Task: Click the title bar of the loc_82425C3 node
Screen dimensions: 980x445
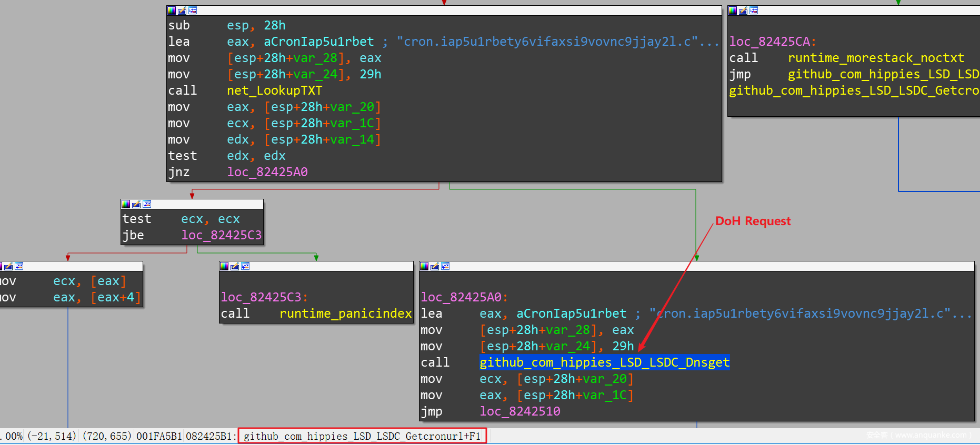Action: tap(316, 266)
